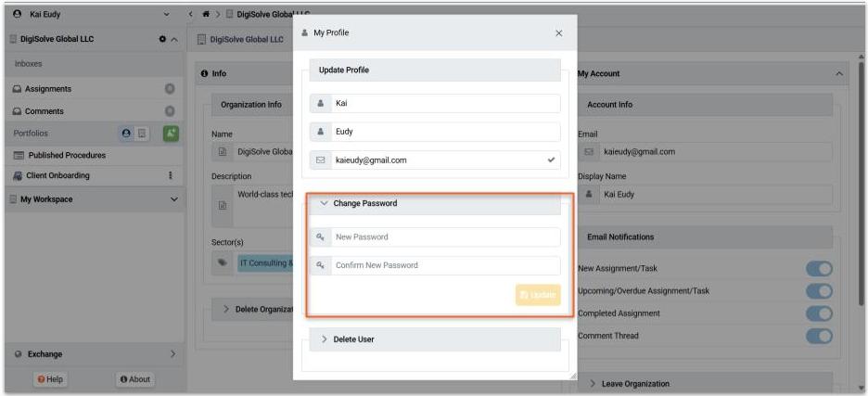Click the Help button
868x396 pixels.
(x=51, y=379)
